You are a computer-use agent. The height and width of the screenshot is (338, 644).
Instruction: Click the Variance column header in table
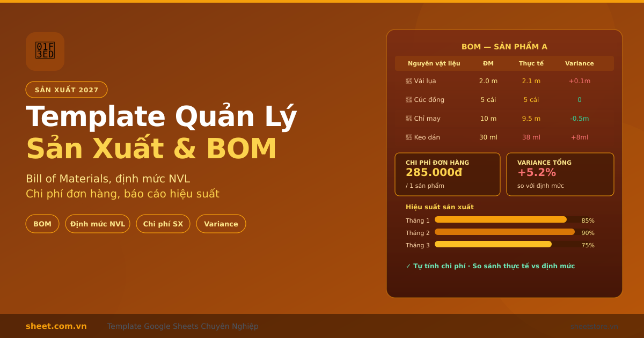579,63
